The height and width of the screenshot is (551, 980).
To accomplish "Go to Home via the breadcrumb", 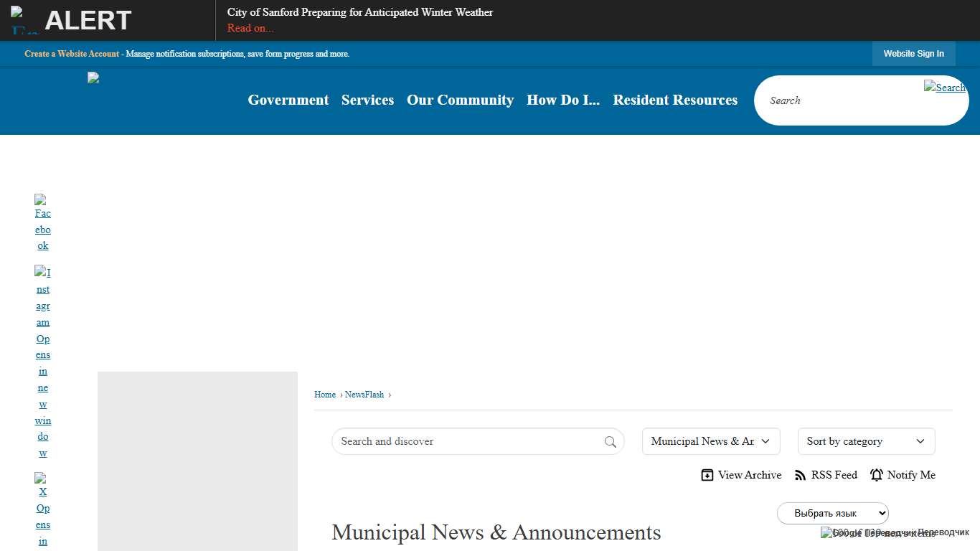I will (x=324, y=395).
